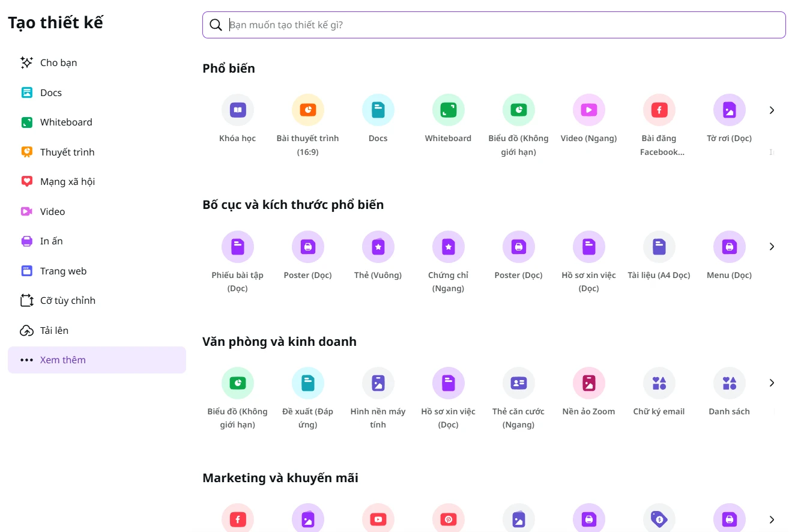The width and height of the screenshot is (789, 532).
Task: Select the Thuyết trình sidebar category
Action: coord(97,152)
